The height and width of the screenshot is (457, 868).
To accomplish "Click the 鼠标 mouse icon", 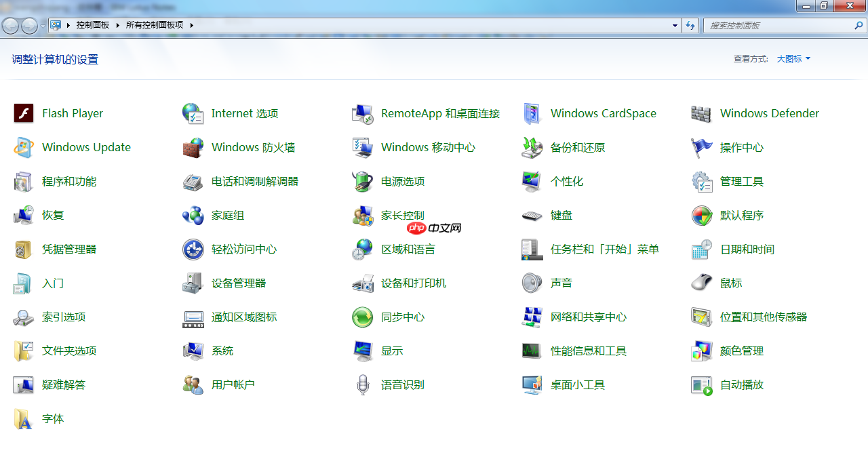I will click(x=702, y=283).
